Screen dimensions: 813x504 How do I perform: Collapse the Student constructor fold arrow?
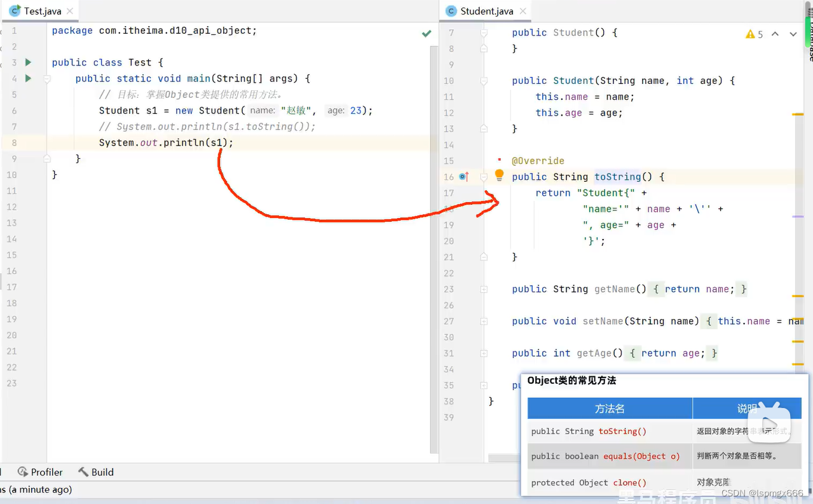pos(483,81)
